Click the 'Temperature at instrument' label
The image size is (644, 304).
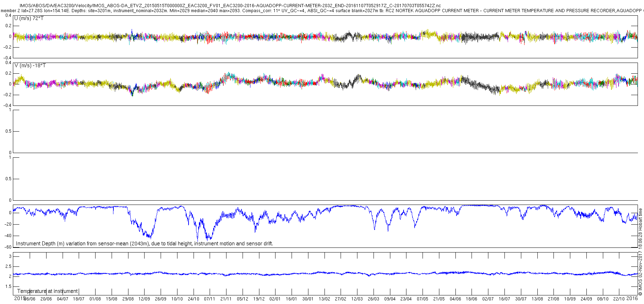47,291
